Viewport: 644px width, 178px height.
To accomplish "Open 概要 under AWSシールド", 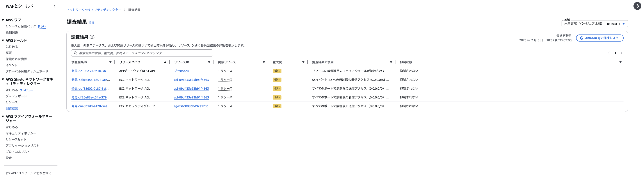I will point(9,53).
